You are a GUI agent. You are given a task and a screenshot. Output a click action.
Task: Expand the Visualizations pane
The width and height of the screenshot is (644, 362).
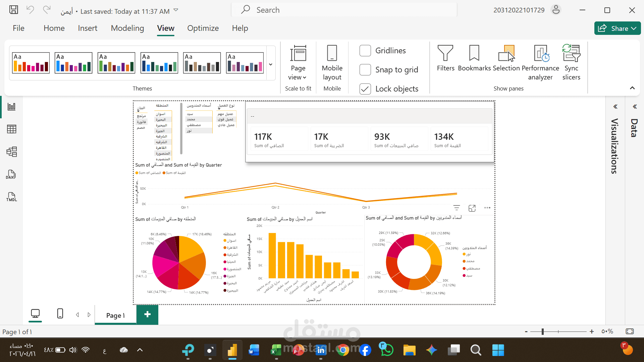pos(615,107)
